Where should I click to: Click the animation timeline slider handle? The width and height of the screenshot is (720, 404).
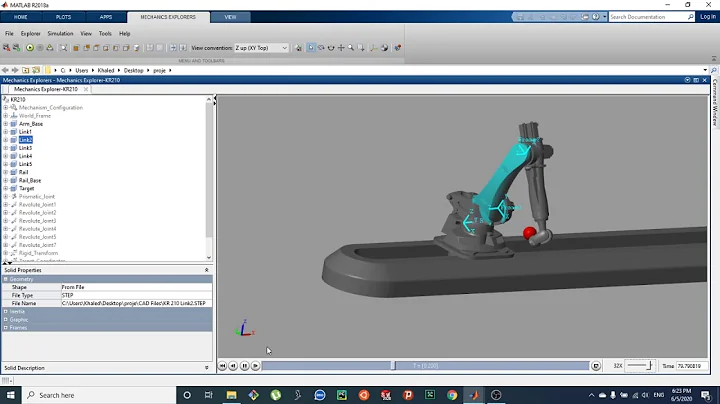[x=393, y=366]
